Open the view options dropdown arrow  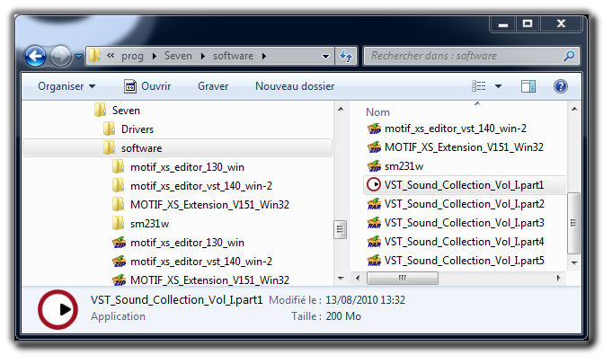(x=499, y=86)
